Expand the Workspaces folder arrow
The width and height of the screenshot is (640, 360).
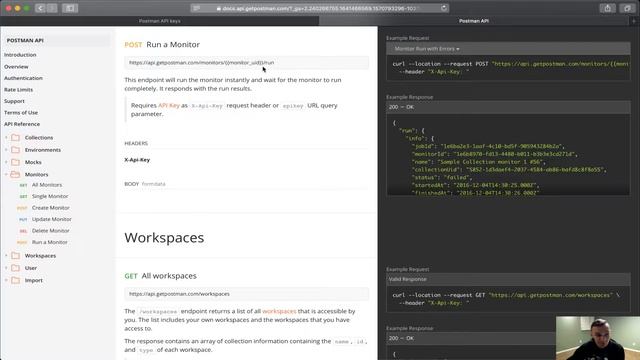6,256
